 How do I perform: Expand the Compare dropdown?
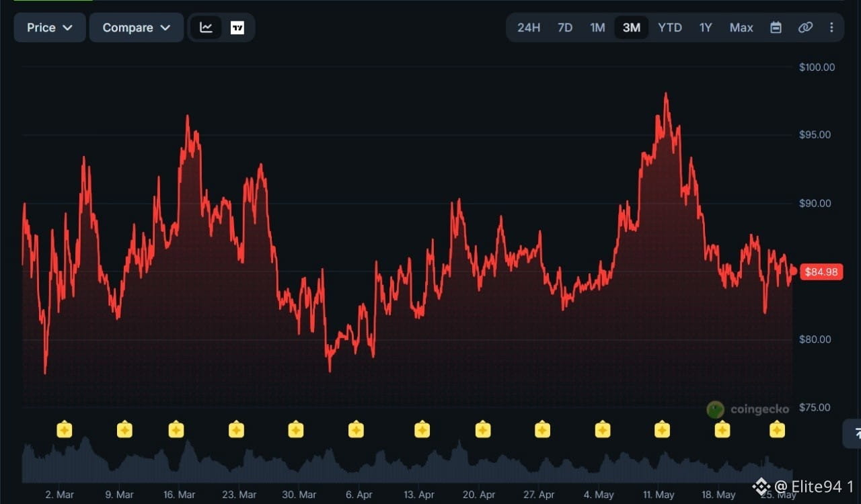coord(137,28)
